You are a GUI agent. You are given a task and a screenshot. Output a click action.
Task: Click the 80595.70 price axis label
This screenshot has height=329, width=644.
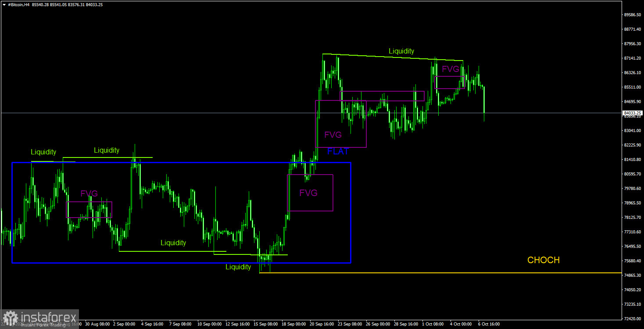633,174
